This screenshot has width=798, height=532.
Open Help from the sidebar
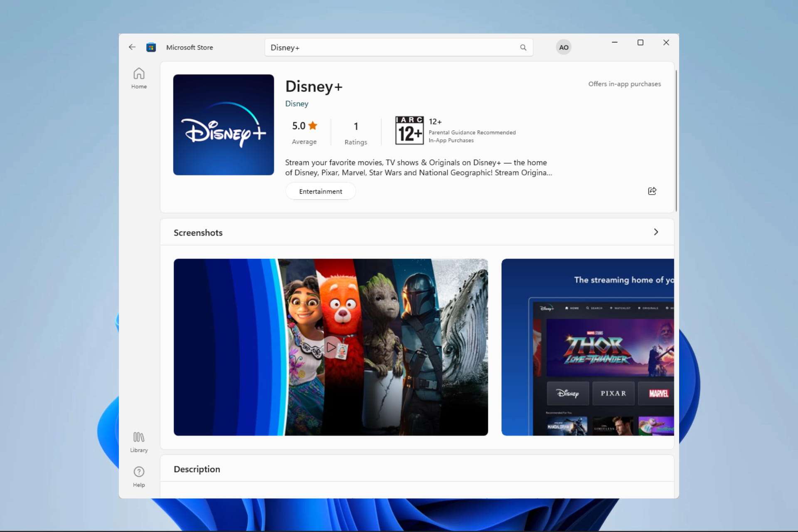pyautogui.click(x=139, y=477)
